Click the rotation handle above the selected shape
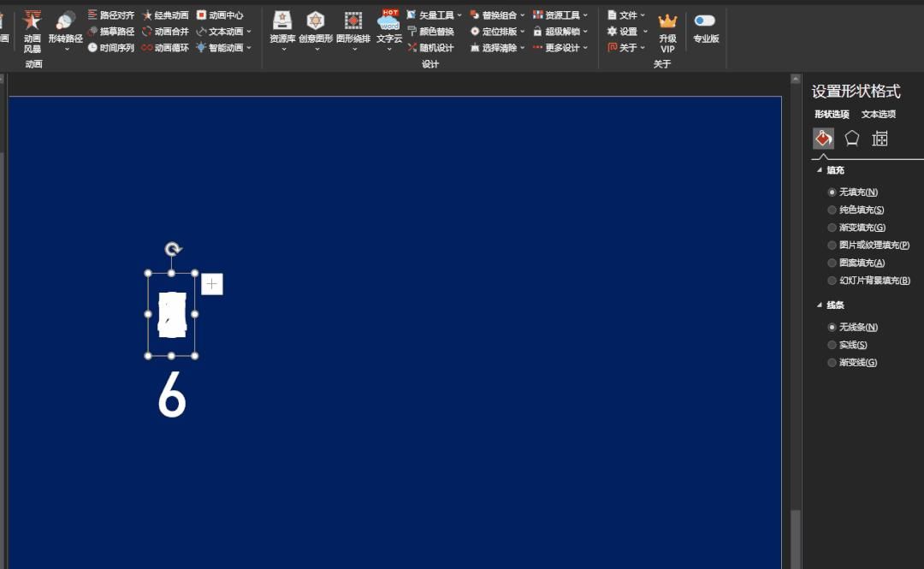This screenshot has height=569, width=924. pos(172,249)
